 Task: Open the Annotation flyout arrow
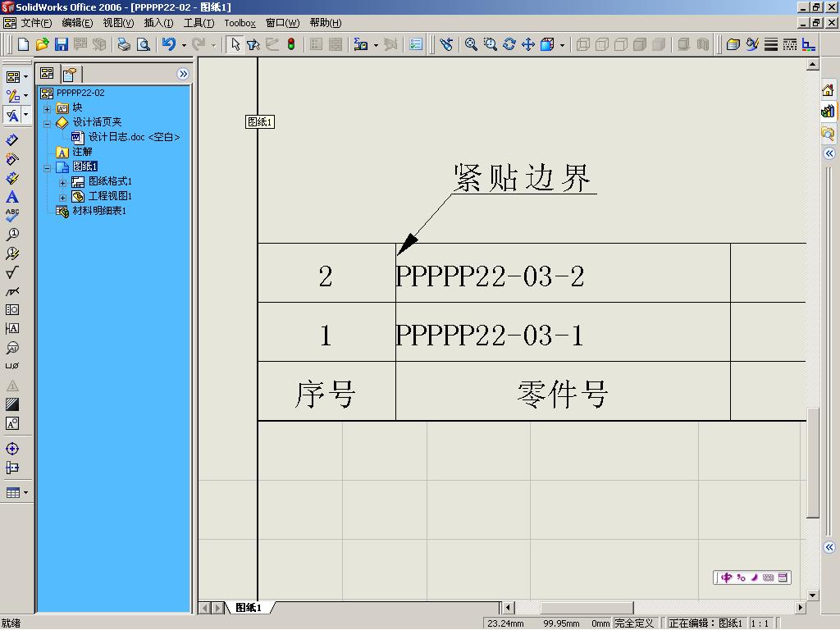click(25, 115)
